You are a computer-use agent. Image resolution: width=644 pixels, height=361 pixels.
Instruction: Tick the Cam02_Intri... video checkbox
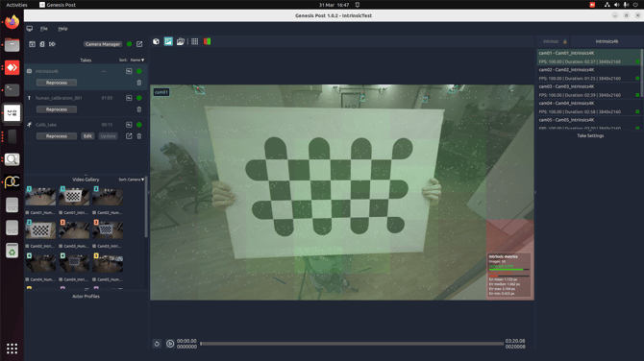(28, 246)
